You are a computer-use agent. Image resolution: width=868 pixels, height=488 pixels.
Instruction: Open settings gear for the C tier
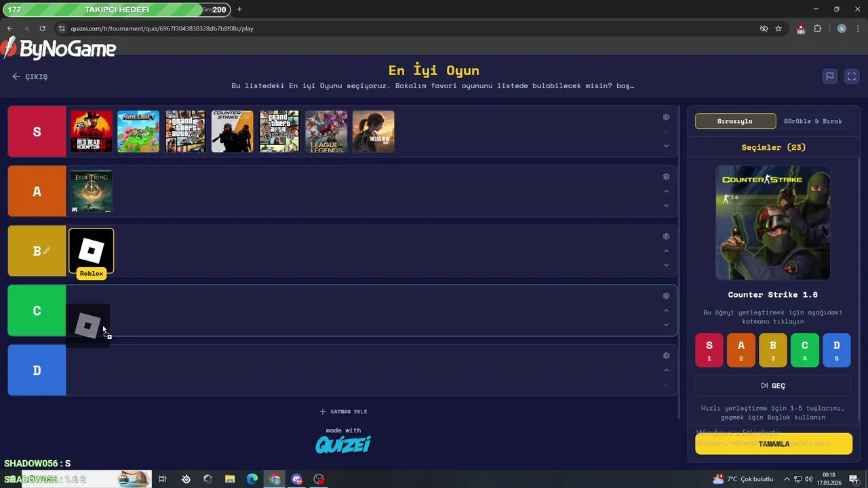(x=666, y=296)
